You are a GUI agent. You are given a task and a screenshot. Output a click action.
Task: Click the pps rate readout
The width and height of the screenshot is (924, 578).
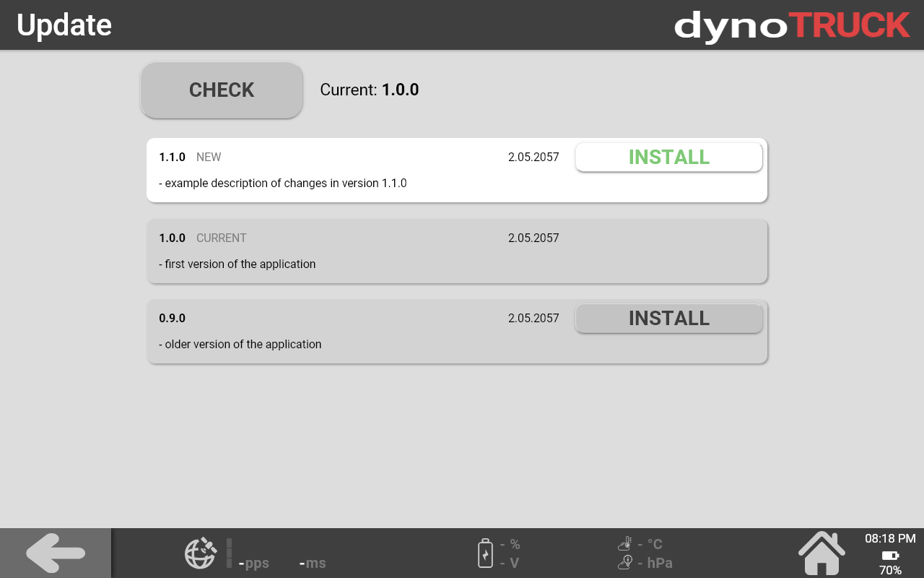[254, 563]
